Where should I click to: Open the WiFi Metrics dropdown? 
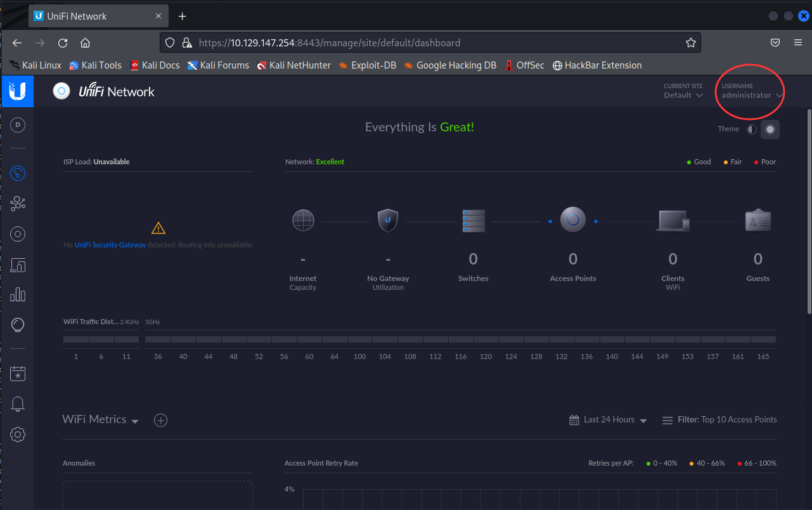tap(101, 420)
